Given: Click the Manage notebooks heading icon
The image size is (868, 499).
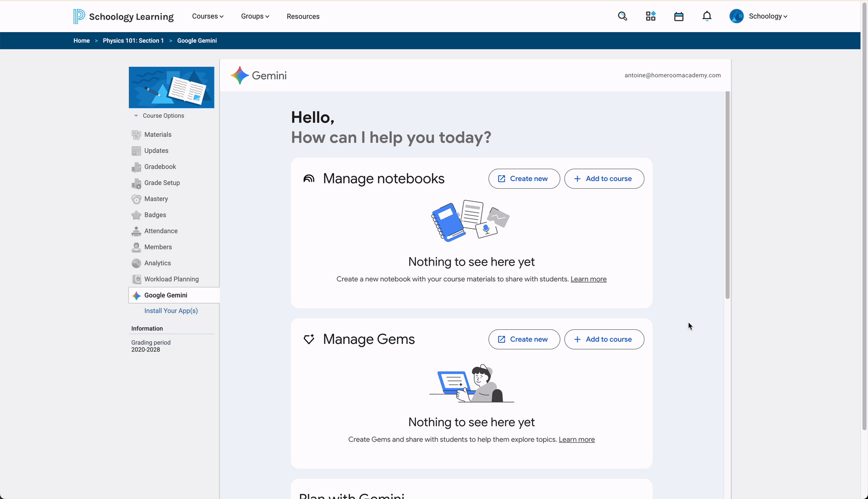Looking at the screenshot, I should [309, 179].
